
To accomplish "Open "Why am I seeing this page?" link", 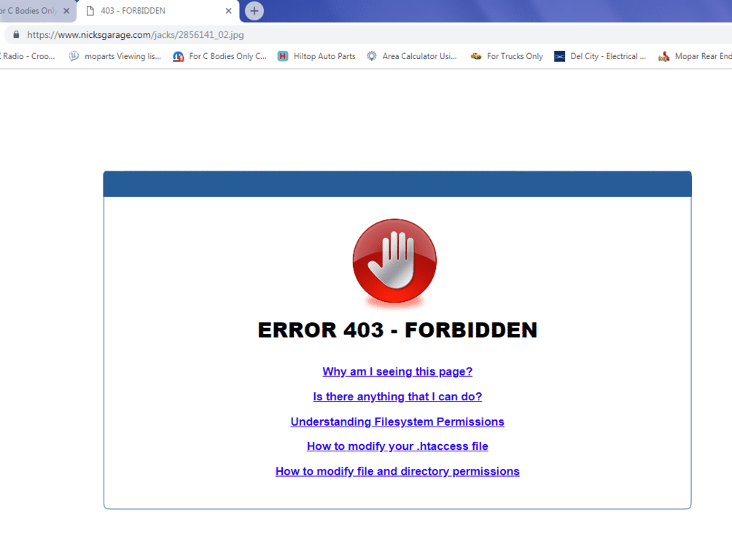I will tap(397, 372).
